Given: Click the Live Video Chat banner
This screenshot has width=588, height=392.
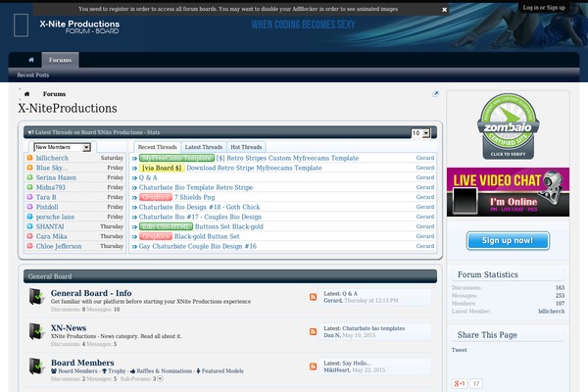Looking at the screenshot, I should pyautogui.click(x=508, y=192).
